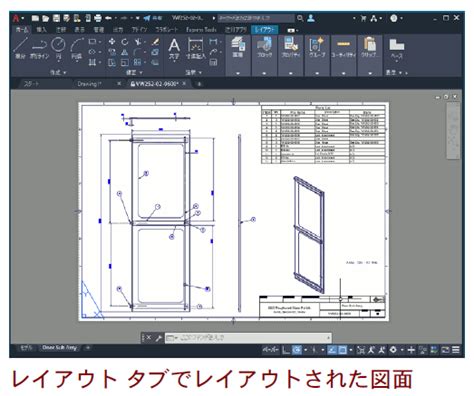
Task: Open the Express Tools ribbon tab
Action: 201,30
